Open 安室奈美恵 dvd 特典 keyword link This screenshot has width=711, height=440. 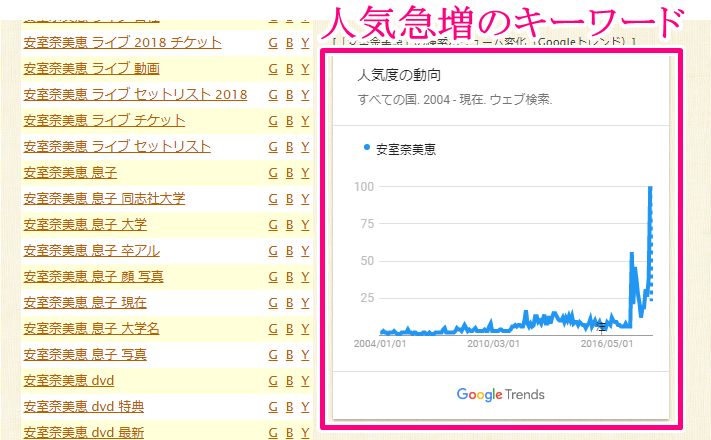click(84, 406)
